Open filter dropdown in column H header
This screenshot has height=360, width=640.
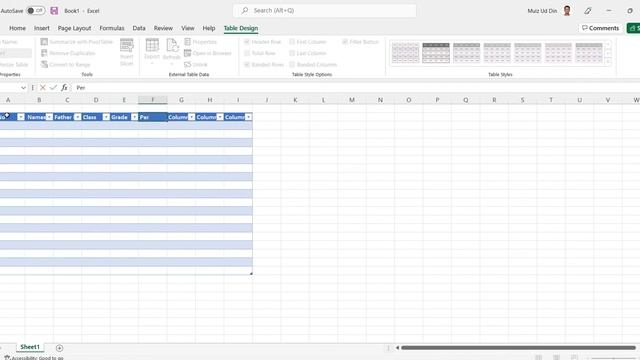(220, 117)
